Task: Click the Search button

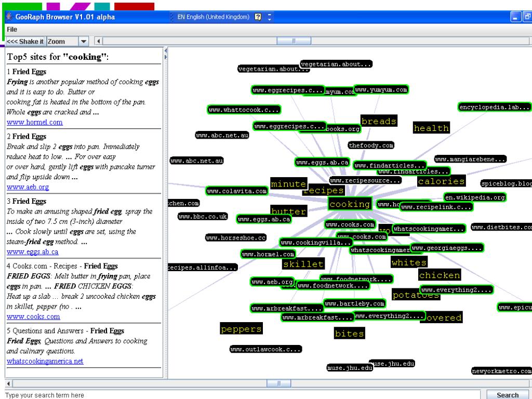Action: (507, 395)
